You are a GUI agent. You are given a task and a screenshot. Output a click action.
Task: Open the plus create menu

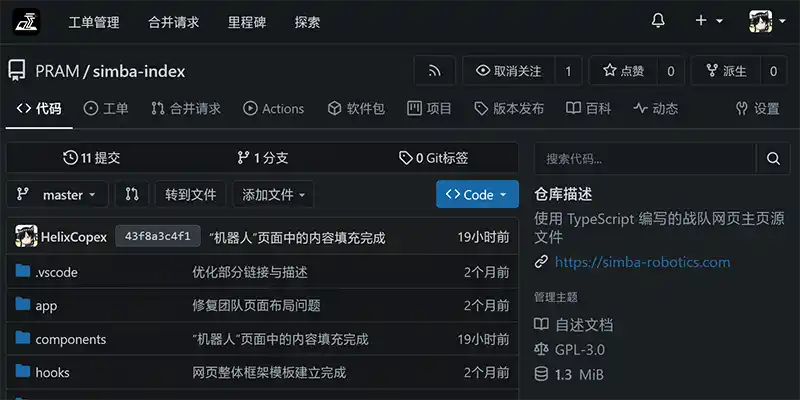[709, 21]
